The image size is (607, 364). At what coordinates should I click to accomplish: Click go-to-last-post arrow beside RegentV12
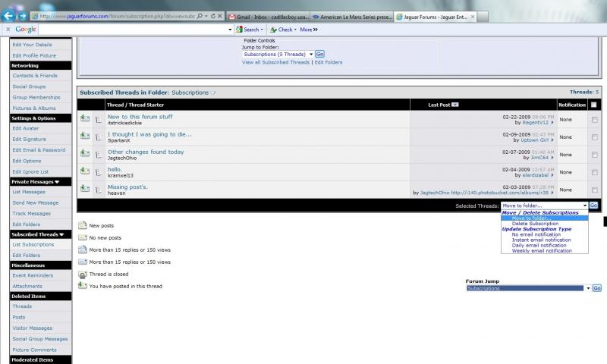(x=552, y=123)
